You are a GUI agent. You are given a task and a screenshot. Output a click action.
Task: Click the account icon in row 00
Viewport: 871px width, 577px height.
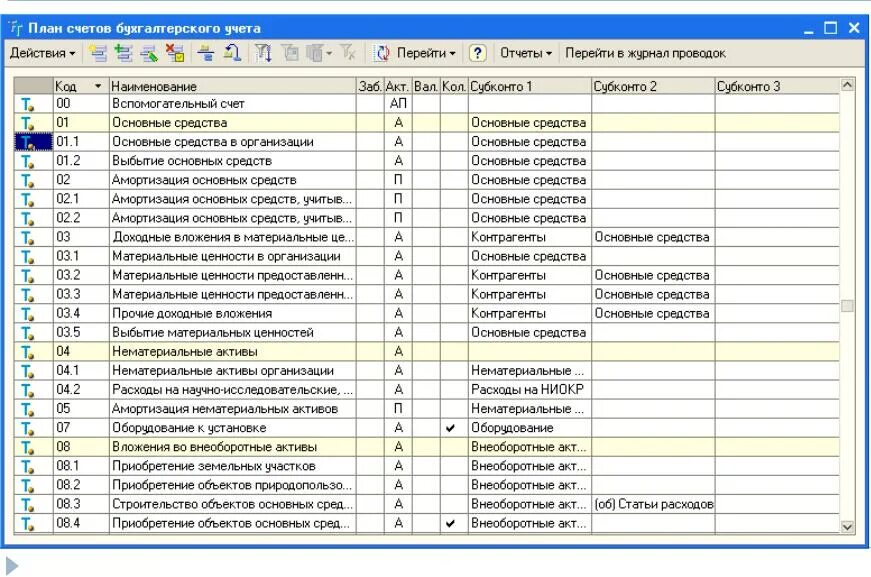click(27, 104)
